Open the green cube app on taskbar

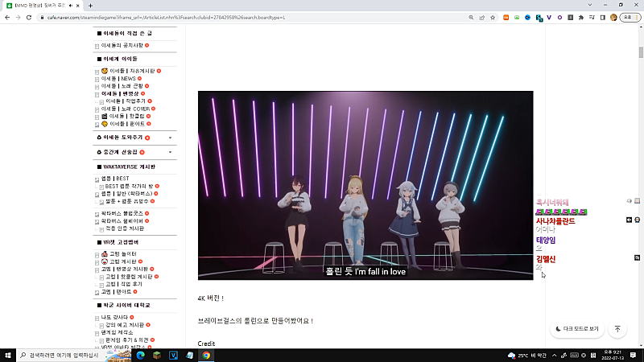157,355
